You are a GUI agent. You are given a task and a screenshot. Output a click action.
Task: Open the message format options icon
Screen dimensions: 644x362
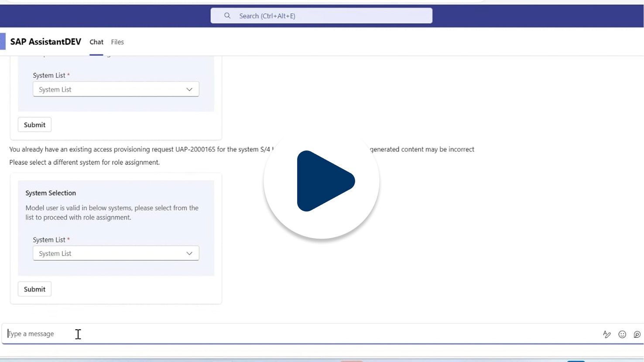[x=607, y=334]
